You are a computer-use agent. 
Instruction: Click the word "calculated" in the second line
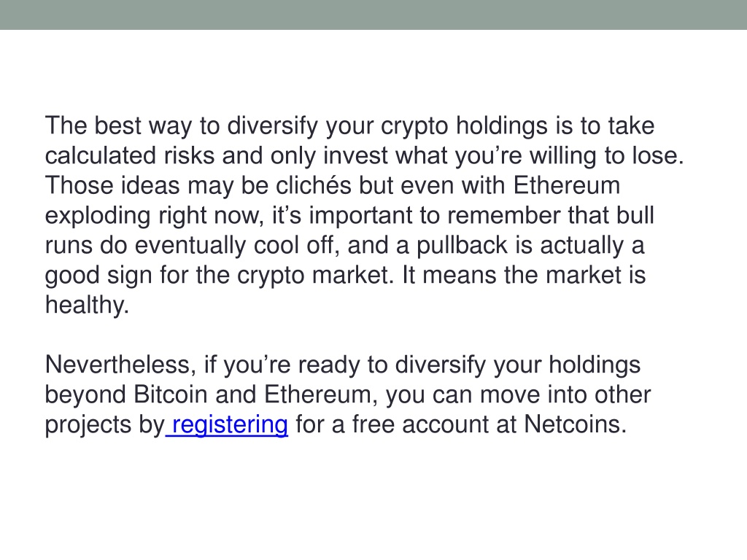(x=101, y=156)
